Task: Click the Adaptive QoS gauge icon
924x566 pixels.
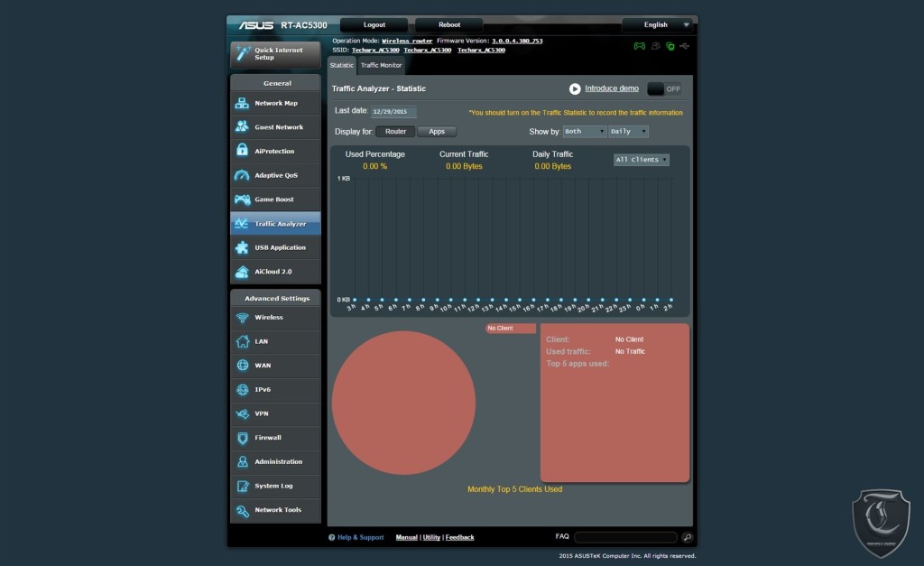Action: point(242,175)
